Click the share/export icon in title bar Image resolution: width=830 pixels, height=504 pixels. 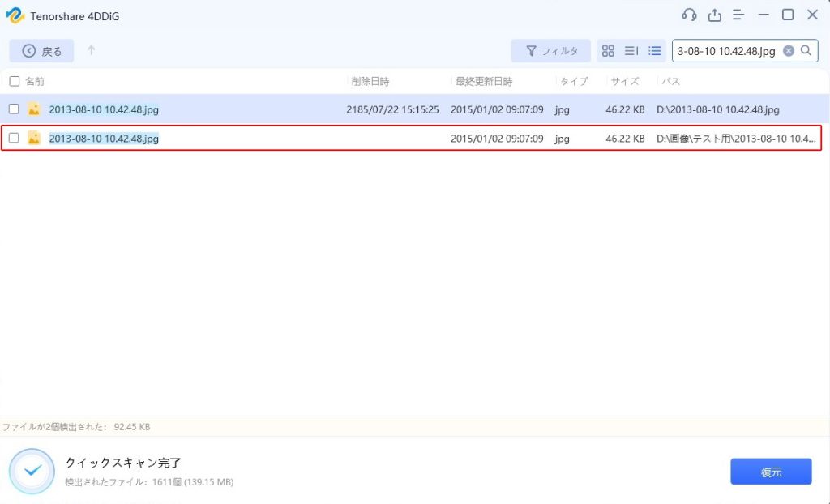714,15
